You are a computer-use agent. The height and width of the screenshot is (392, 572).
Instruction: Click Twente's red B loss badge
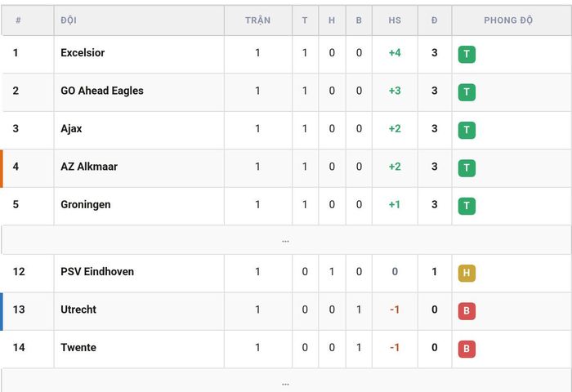click(467, 349)
